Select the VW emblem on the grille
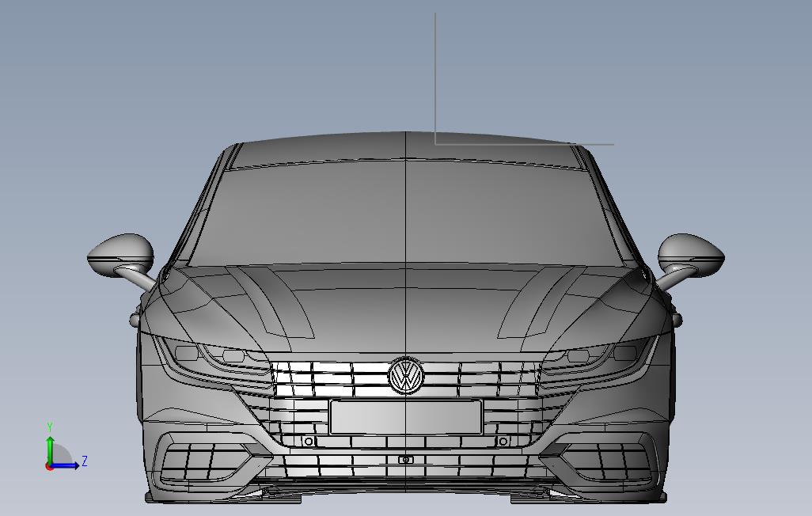 click(406, 375)
